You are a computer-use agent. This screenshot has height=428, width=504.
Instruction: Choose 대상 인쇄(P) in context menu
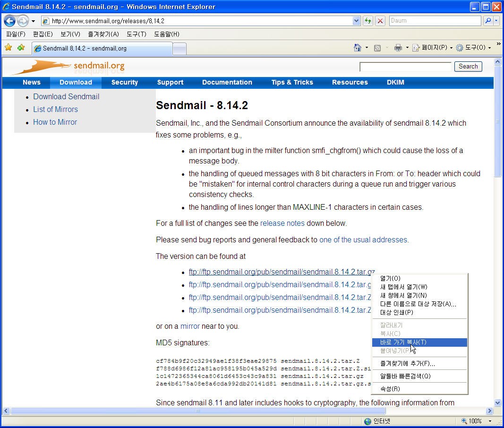click(x=419, y=312)
